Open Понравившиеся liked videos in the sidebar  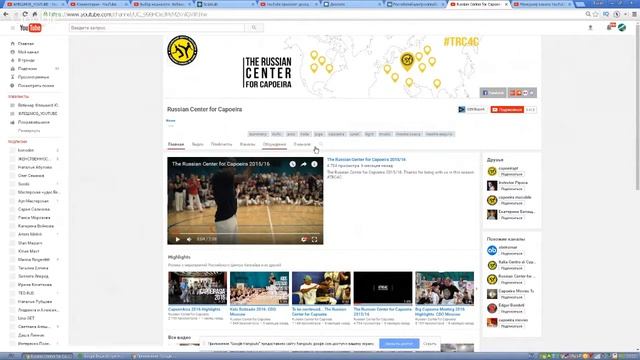[34, 122]
